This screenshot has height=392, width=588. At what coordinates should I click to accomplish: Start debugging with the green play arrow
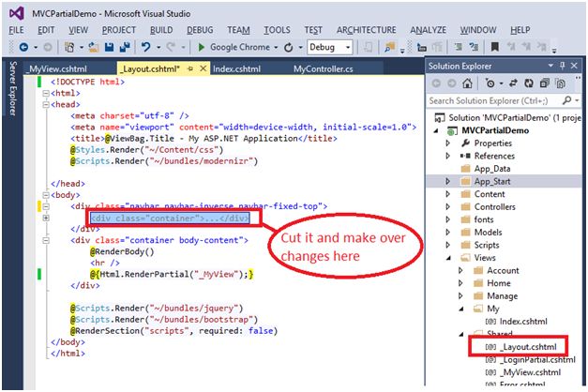pos(202,47)
